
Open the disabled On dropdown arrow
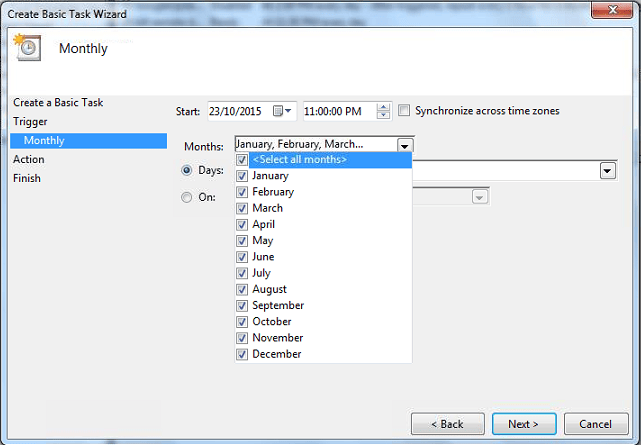point(480,197)
